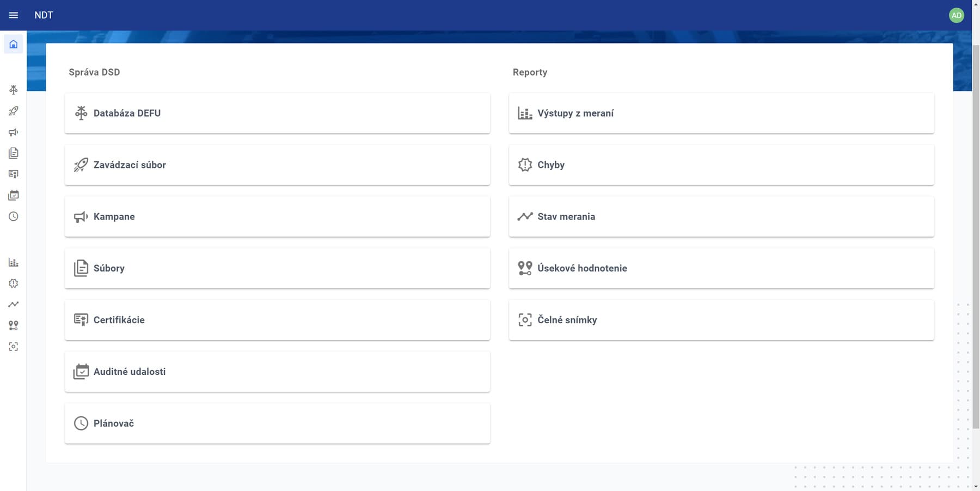
Task: Open the Stav merania report card
Action: point(721,216)
